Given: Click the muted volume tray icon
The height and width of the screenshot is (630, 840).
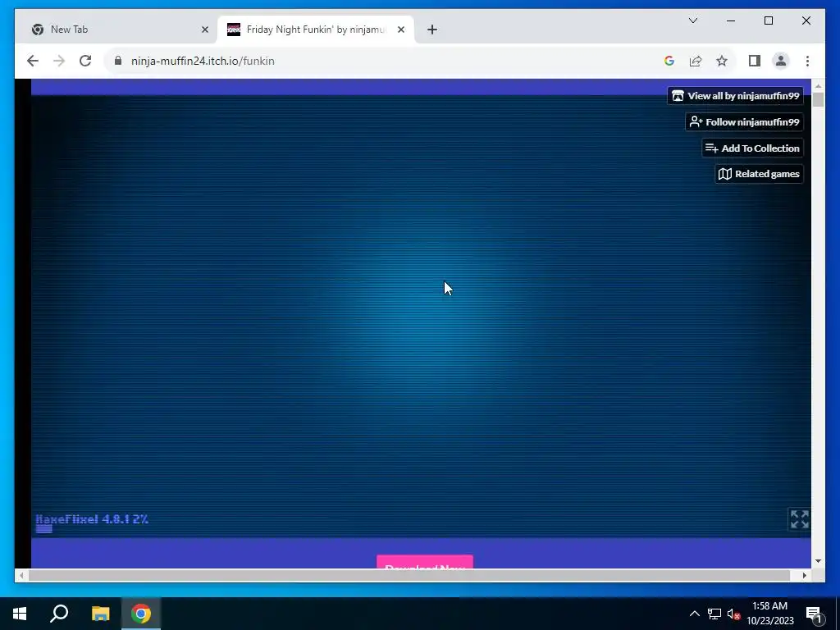Looking at the screenshot, I should coord(733,614).
